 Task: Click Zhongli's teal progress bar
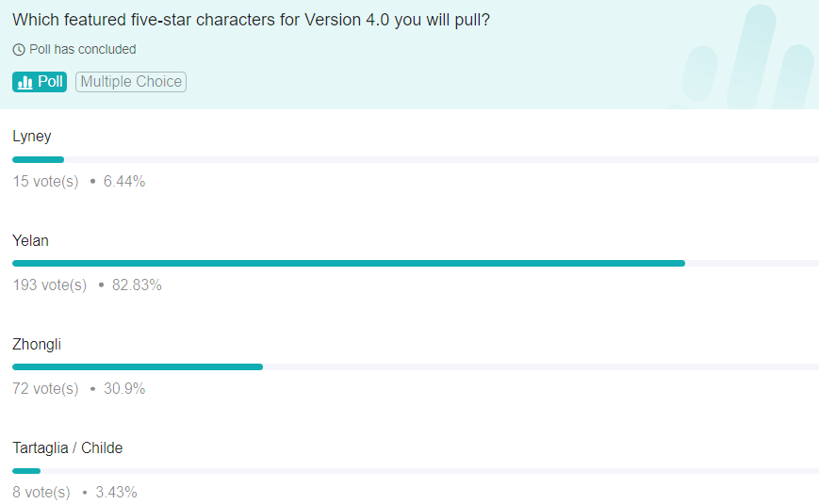[138, 366]
